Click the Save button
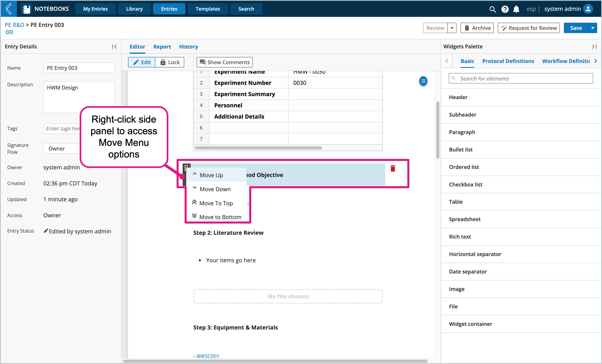This screenshot has width=602, height=364. [x=576, y=28]
